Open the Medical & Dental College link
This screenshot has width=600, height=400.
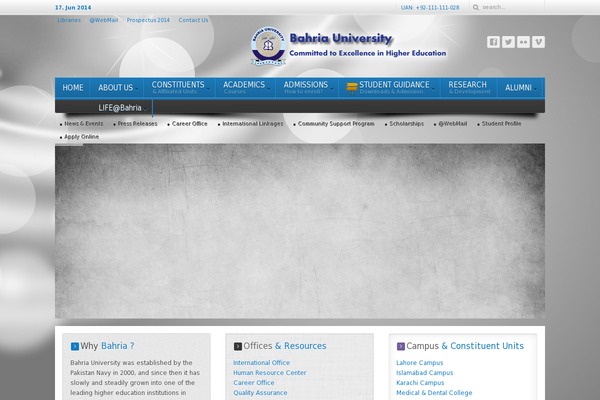pyautogui.click(x=434, y=392)
